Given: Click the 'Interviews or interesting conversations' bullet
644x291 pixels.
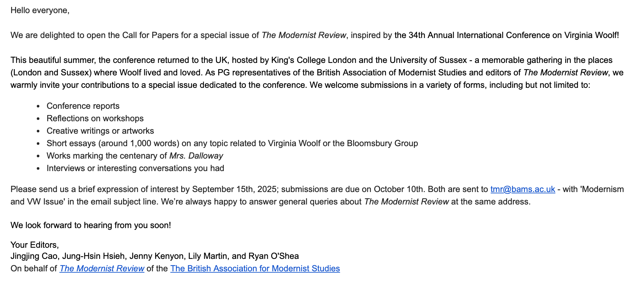Looking at the screenshot, I should tap(135, 168).
